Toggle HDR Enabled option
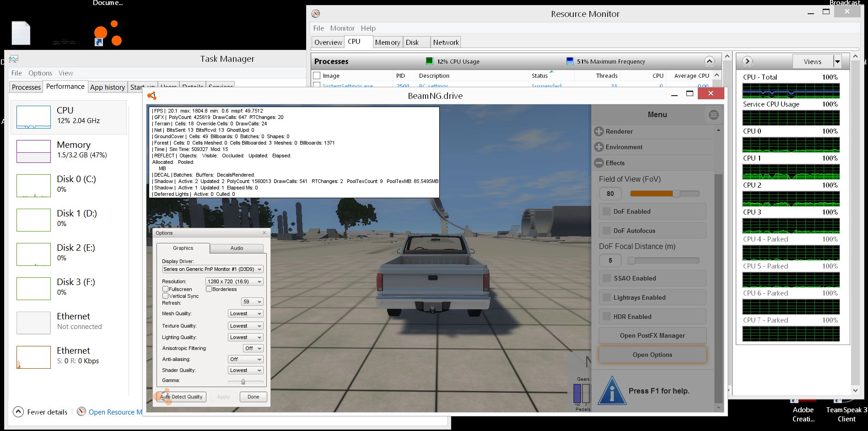The image size is (868, 431). coord(652,317)
